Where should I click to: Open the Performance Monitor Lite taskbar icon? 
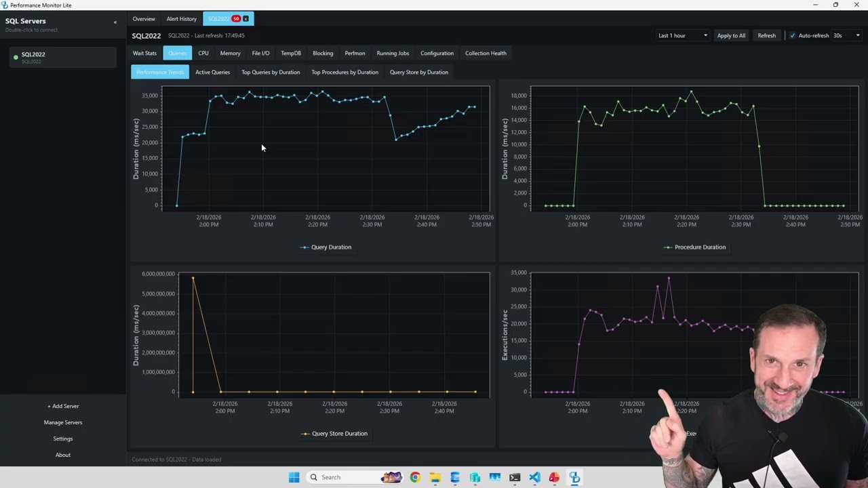(x=574, y=477)
